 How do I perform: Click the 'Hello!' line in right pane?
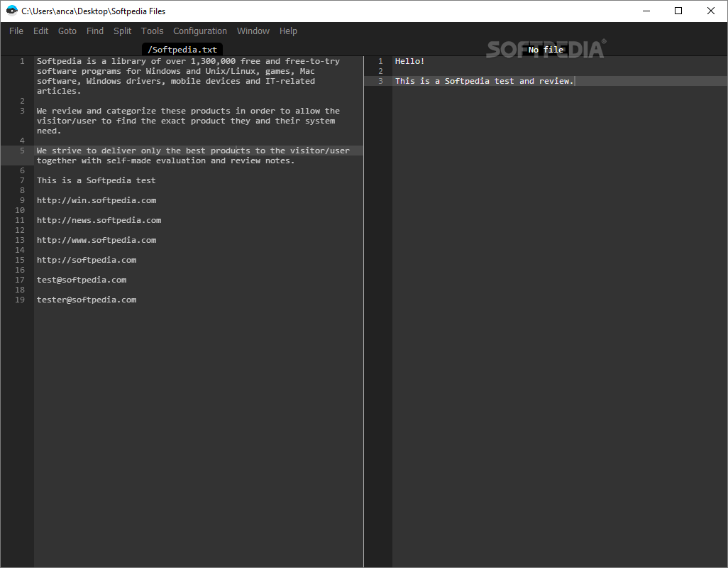(x=409, y=61)
